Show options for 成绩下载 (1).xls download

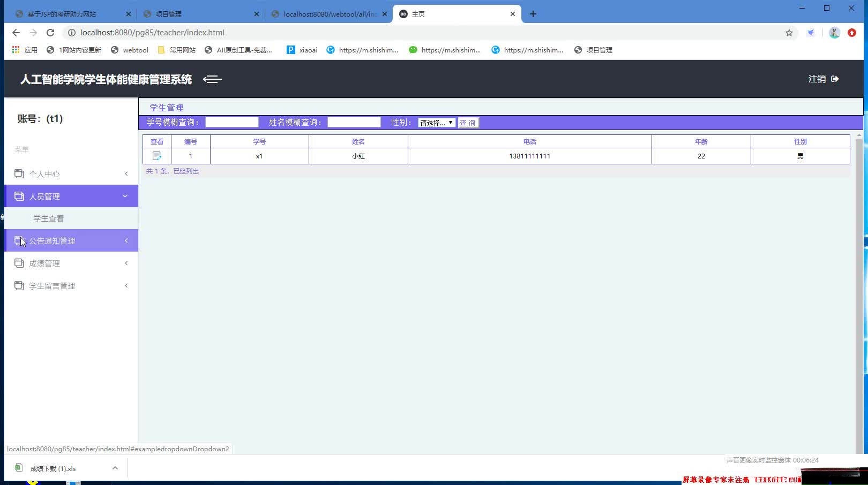[x=115, y=468]
